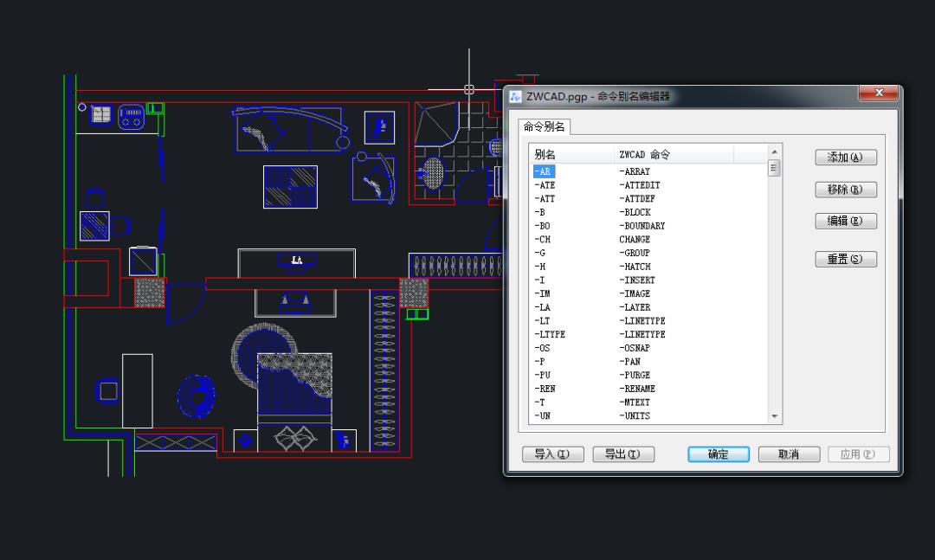Click the 添加 button to add an alias

click(845, 157)
